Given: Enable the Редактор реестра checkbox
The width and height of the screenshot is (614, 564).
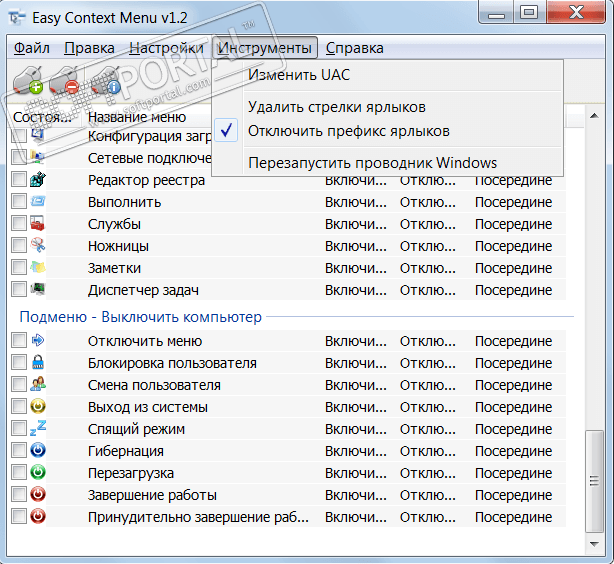Looking at the screenshot, I should 19,179.
